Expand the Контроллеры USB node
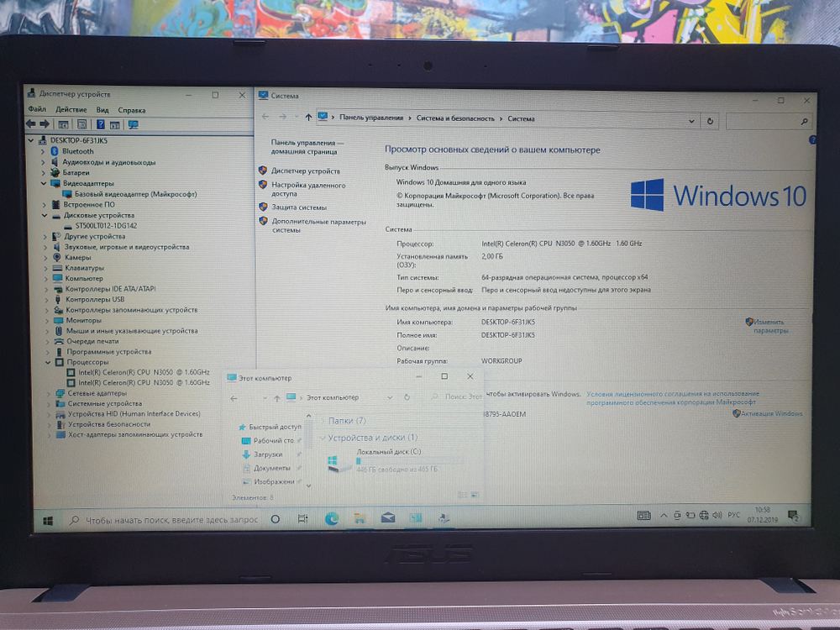 46,300
